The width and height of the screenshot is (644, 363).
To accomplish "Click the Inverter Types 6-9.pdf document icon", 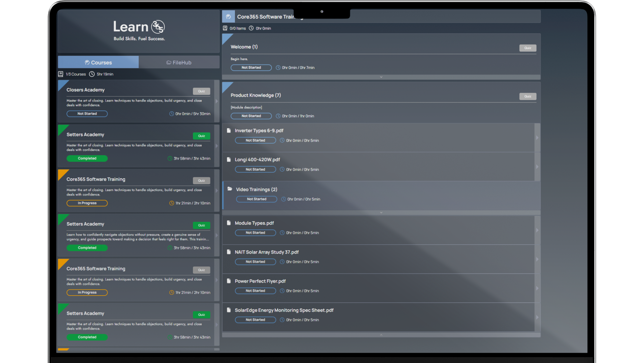I will coord(229,131).
